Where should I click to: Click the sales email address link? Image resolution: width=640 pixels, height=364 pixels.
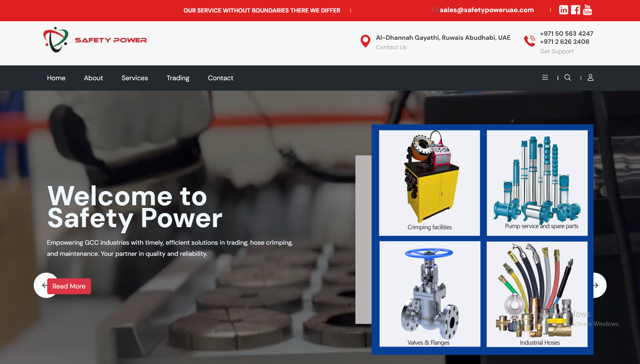(x=487, y=10)
